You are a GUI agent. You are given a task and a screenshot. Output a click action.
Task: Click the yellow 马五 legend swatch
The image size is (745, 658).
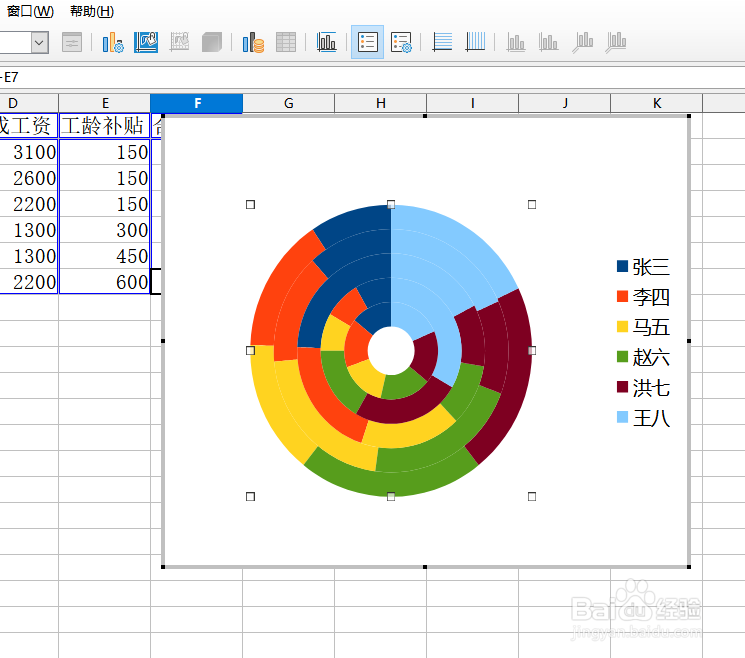point(622,326)
